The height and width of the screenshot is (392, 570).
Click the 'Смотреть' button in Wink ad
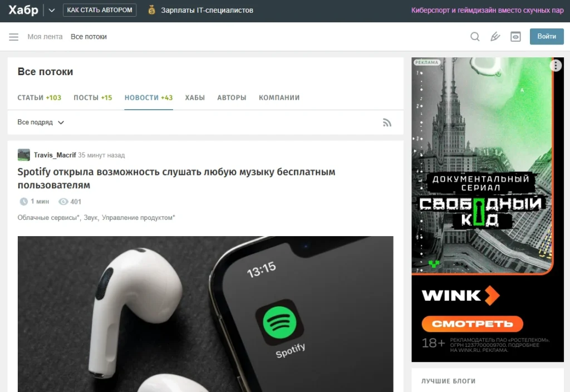pyautogui.click(x=472, y=324)
